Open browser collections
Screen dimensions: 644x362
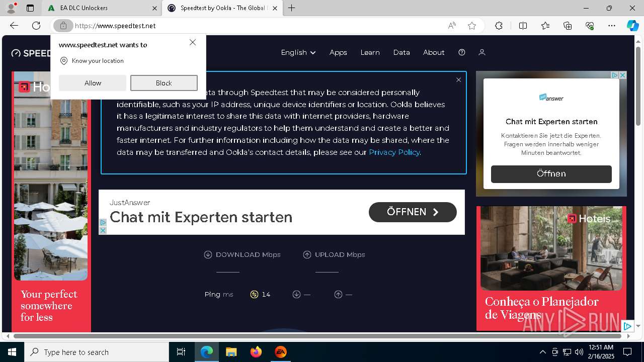(568, 26)
